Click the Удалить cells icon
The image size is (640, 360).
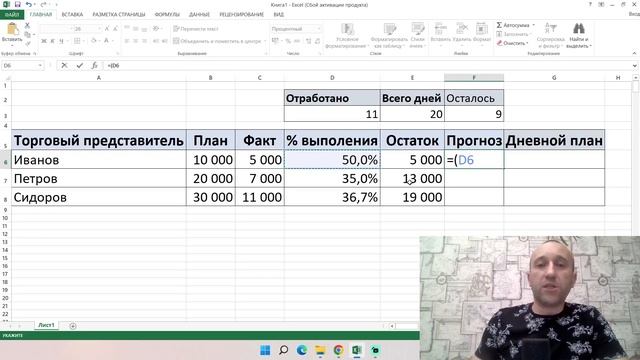(x=462, y=29)
